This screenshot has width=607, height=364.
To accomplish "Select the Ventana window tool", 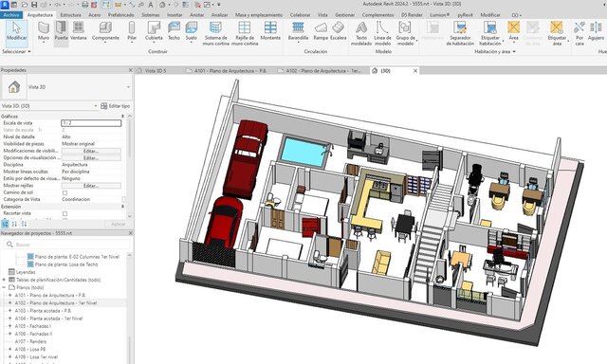I will pos(79,31).
